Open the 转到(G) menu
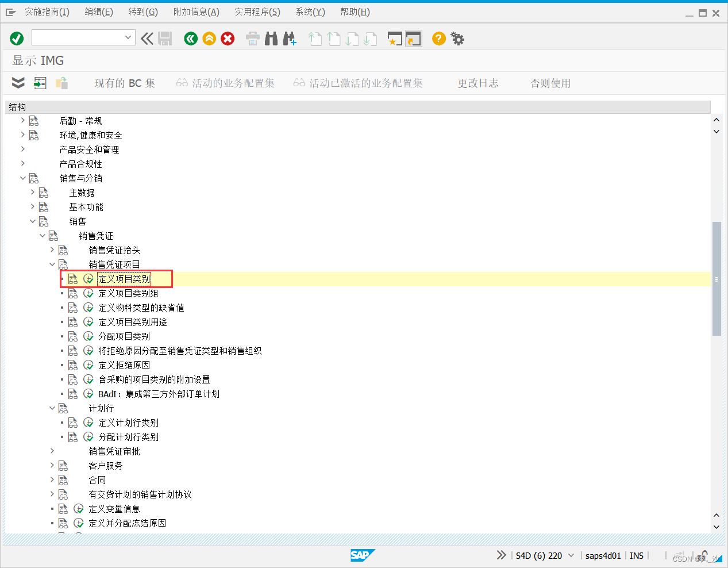Image resolution: width=728 pixels, height=568 pixels. 142,11
